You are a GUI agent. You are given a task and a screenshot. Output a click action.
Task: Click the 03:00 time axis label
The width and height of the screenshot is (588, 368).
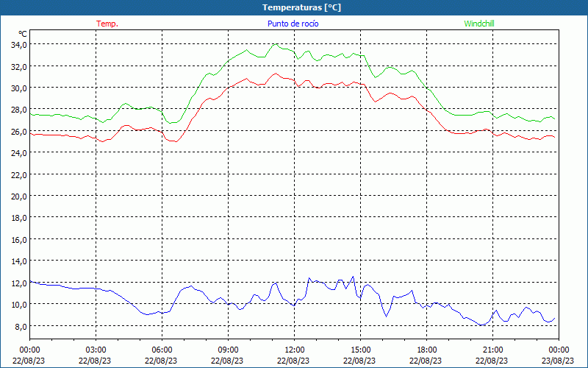tap(96, 350)
